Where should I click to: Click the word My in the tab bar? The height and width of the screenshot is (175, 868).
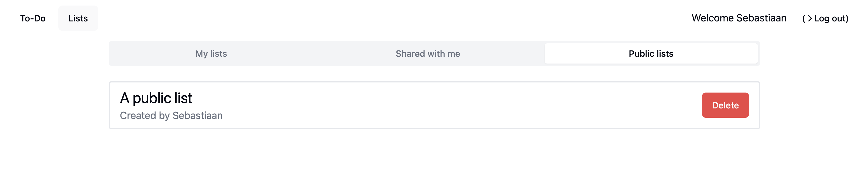[x=201, y=54]
